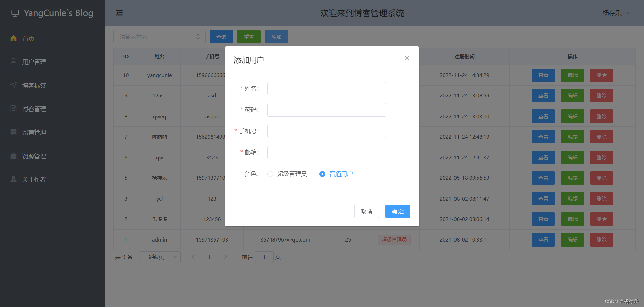Open the 9条/页 page size dropdown
The height and width of the screenshot is (307, 644).
[x=160, y=257]
